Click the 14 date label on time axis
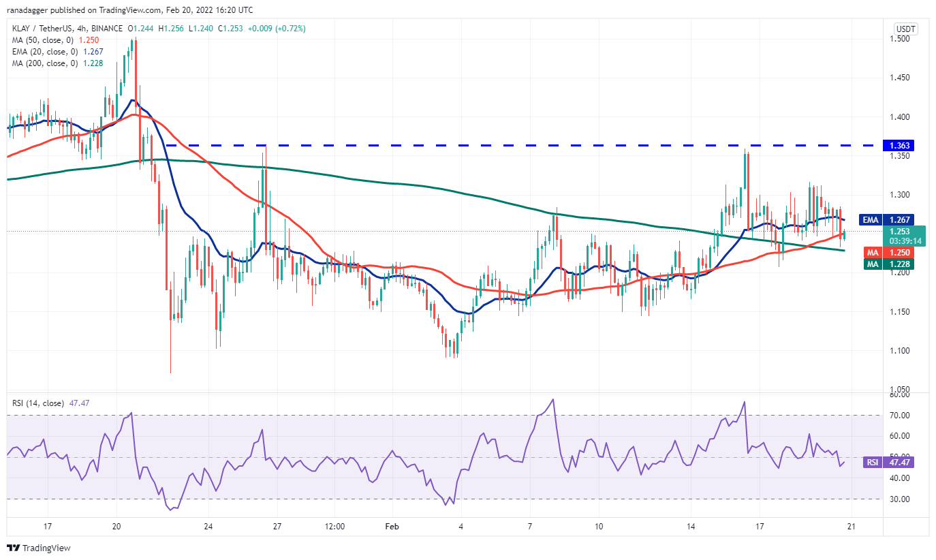The width and height of the screenshot is (936, 560). click(691, 527)
